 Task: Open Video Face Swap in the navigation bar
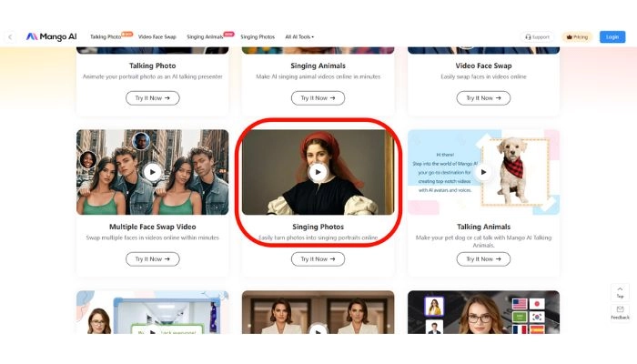(x=157, y=36)
